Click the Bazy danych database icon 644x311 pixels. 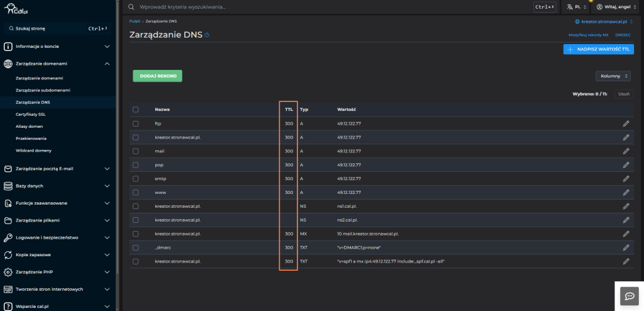point(8,186)
